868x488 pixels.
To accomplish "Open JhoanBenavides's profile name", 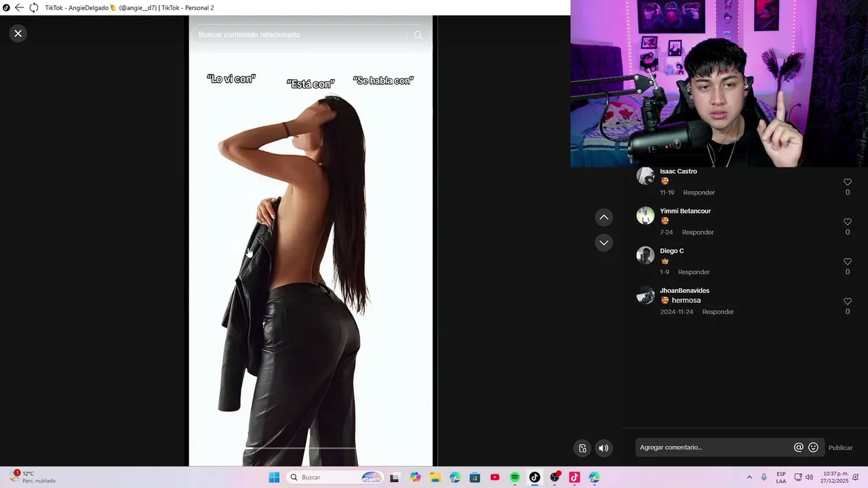I will 684,291.
